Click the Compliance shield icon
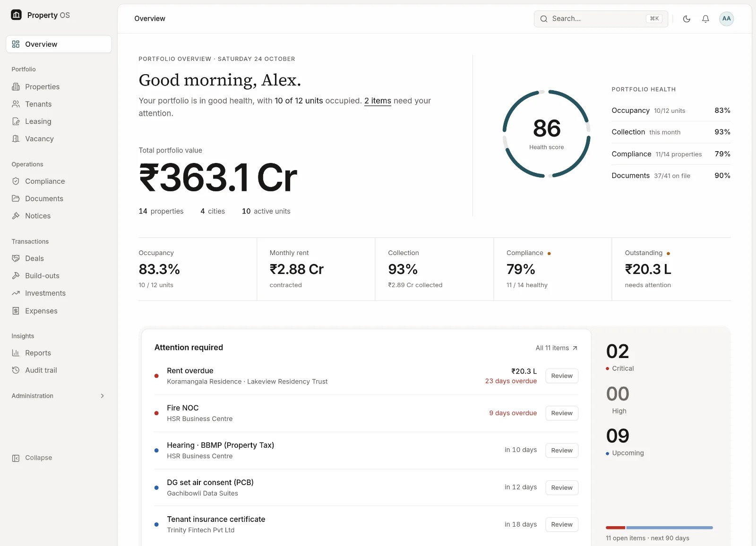 click(x=16, y=181)
